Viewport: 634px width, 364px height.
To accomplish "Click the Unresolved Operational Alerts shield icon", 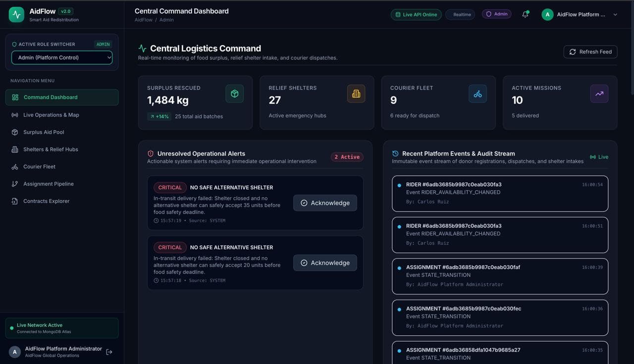I will (x=151, y=154).
